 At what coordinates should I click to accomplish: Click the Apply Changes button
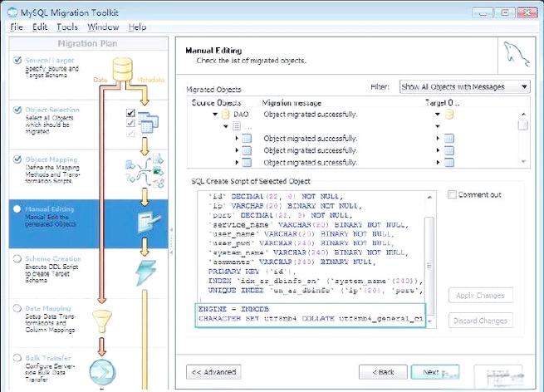pos(481,295)
